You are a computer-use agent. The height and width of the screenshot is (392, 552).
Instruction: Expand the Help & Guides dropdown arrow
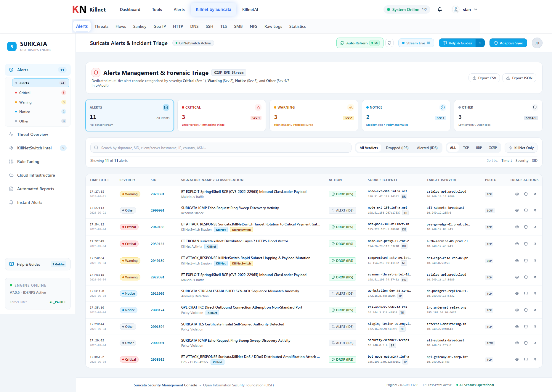pos(480,43)
